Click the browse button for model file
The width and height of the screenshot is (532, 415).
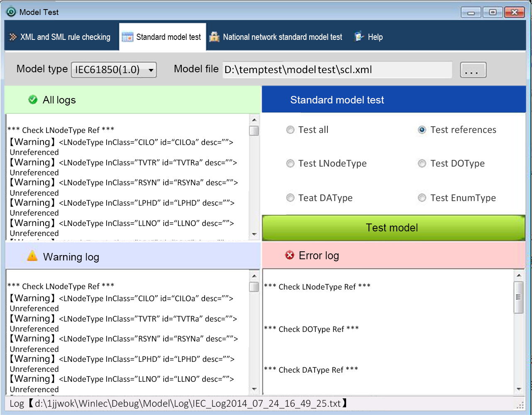point(473,70)
